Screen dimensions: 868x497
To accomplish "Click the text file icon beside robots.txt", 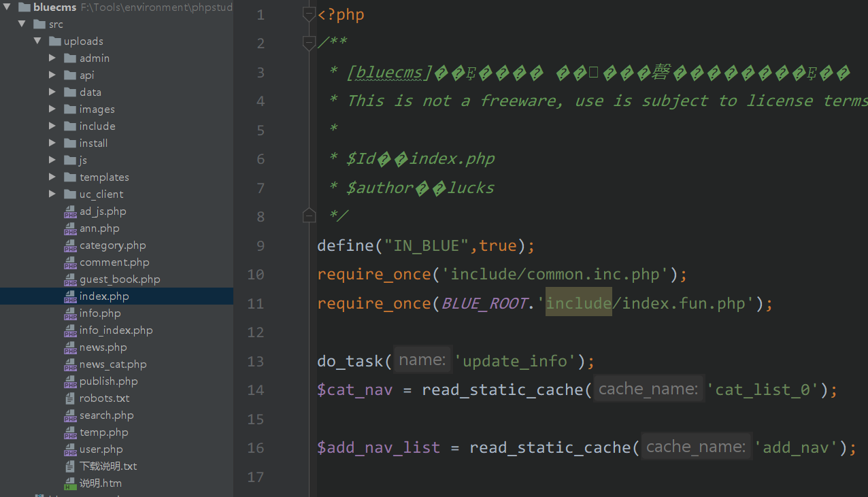I will 70,398.
